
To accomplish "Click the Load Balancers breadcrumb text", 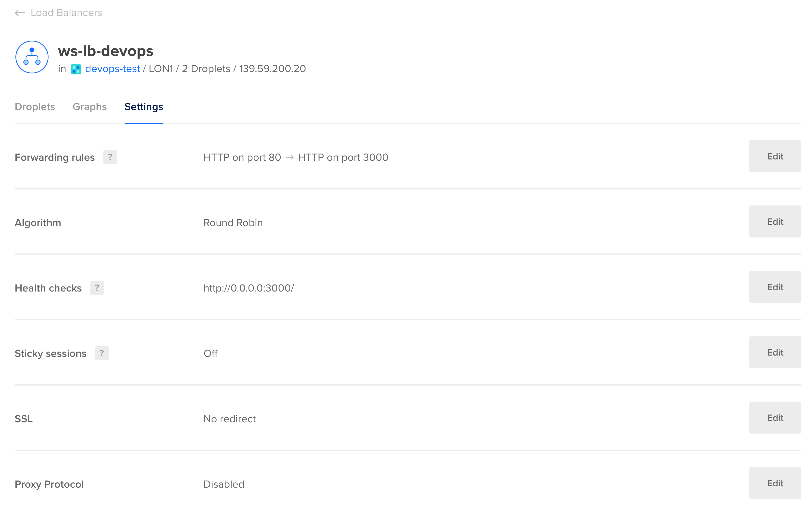I will tap(66, 12).
